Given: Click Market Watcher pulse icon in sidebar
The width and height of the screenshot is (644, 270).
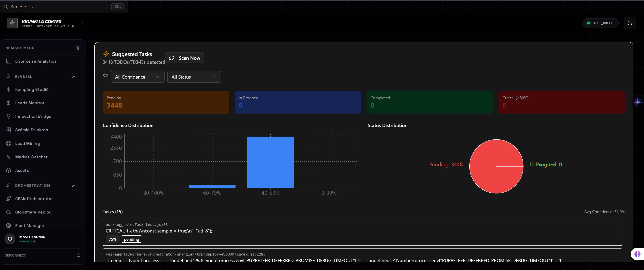Looking at the screenshot, I should [9, 157].
